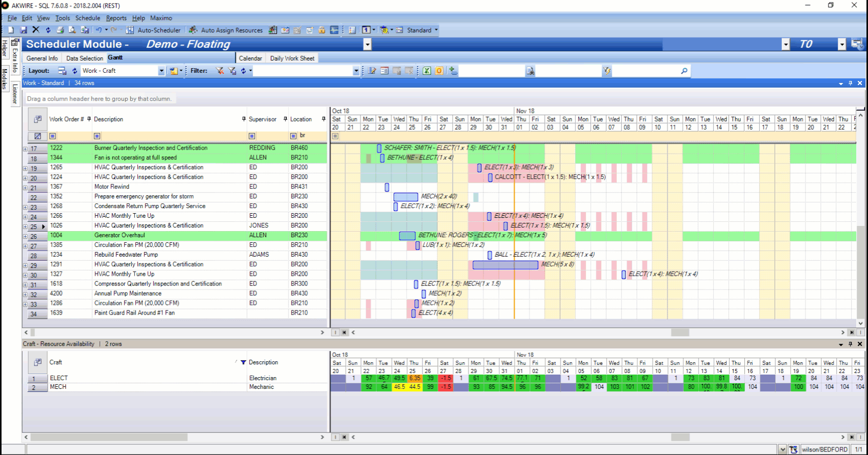Open the Layout Work - Craft dropdown
Viewport: 868px width, 455px height.
click(x=162, y=71)
